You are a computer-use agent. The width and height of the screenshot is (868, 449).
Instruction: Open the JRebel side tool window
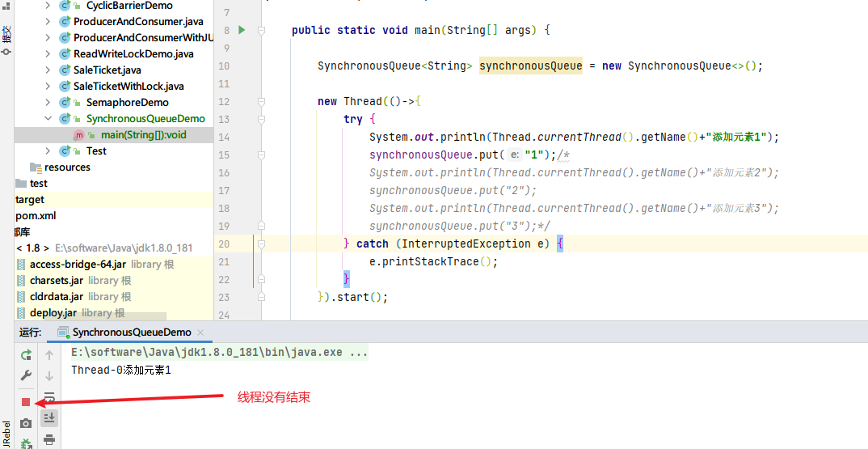click(6, 433)
